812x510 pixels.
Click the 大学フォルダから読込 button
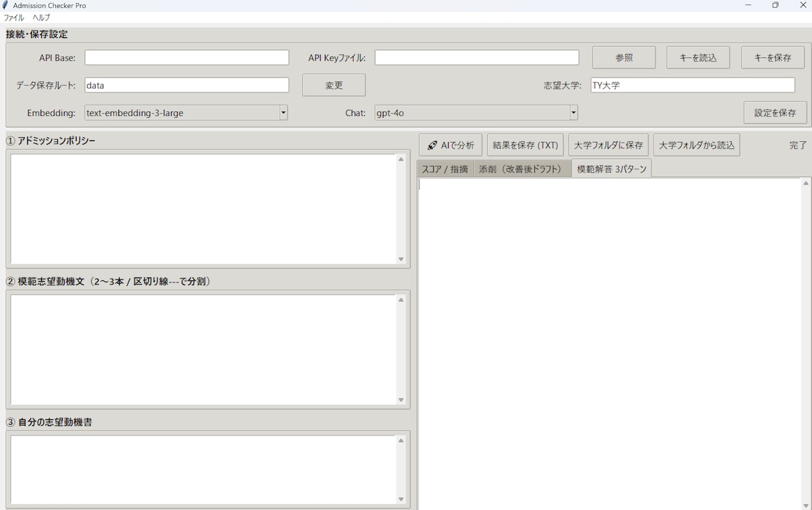point(697,145)
